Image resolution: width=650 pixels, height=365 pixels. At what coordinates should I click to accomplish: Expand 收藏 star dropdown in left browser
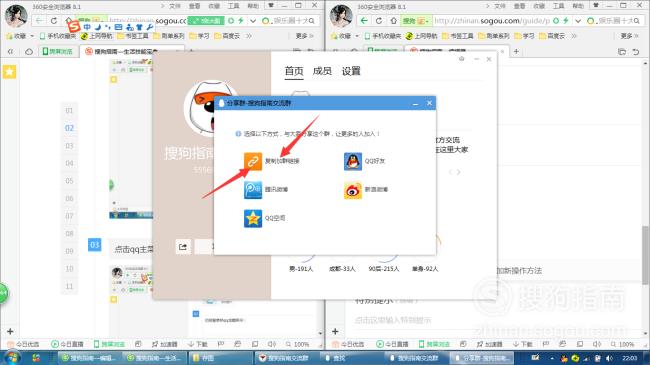pyautogui.click(x=32, y=36)
